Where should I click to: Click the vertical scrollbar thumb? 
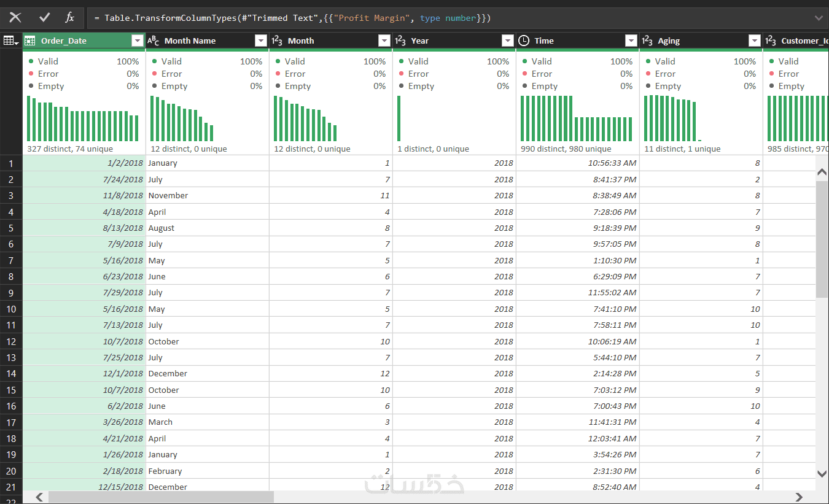(x=822, y=239)
